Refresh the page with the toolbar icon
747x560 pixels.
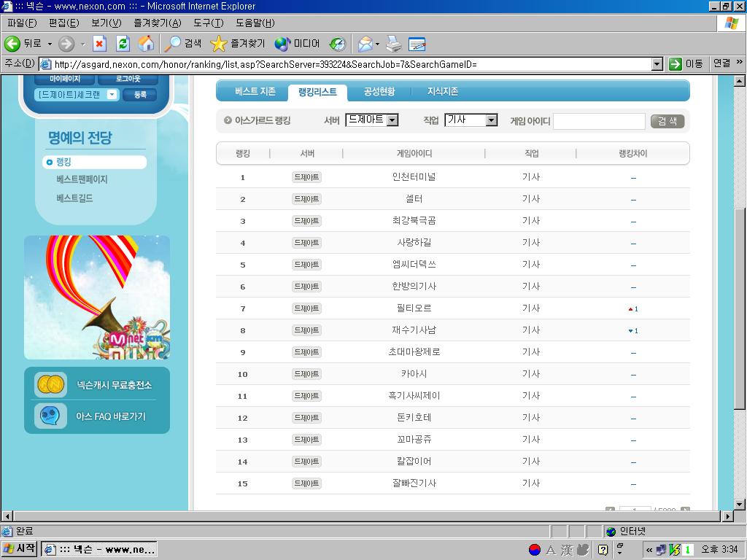tap(123, 44)
